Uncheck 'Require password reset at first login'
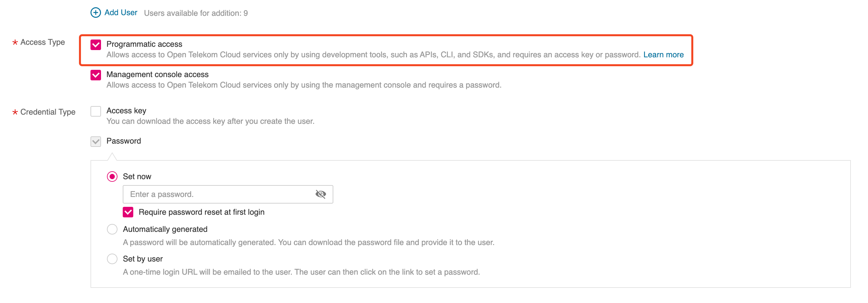 (128, 212)
